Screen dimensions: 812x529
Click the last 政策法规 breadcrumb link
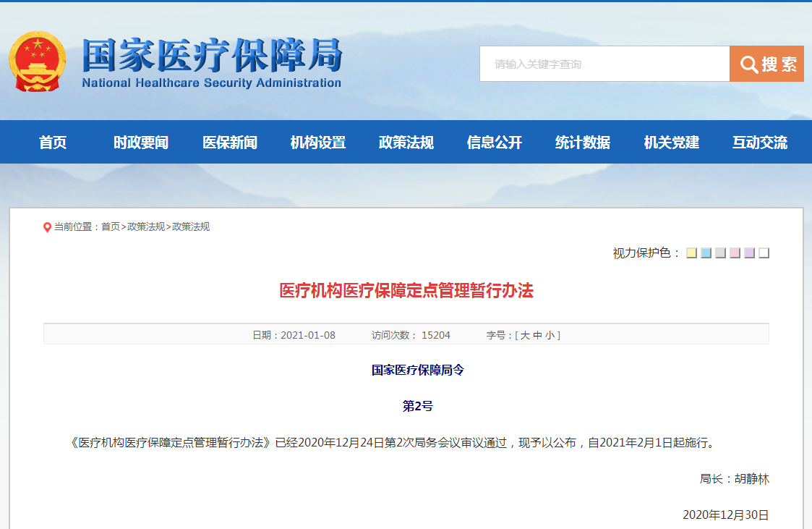[x=191, y=227]
